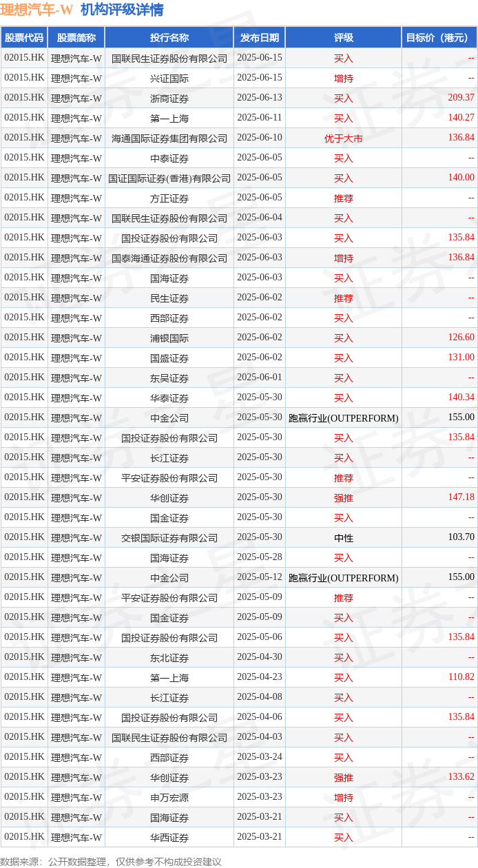The width and height of the screenshot is (478, 868).
Task: Click date 2025-05-06
Action: click(x=260, y=637)
